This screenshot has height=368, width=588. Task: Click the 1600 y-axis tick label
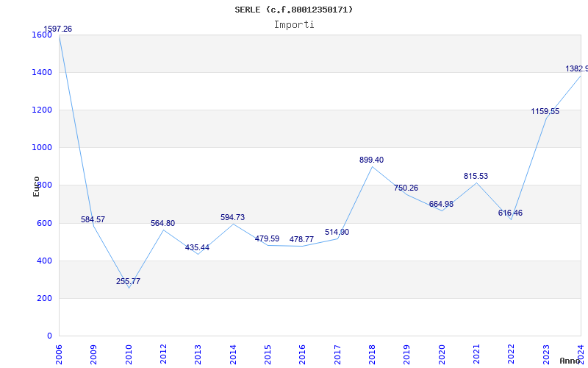[42, 35]
